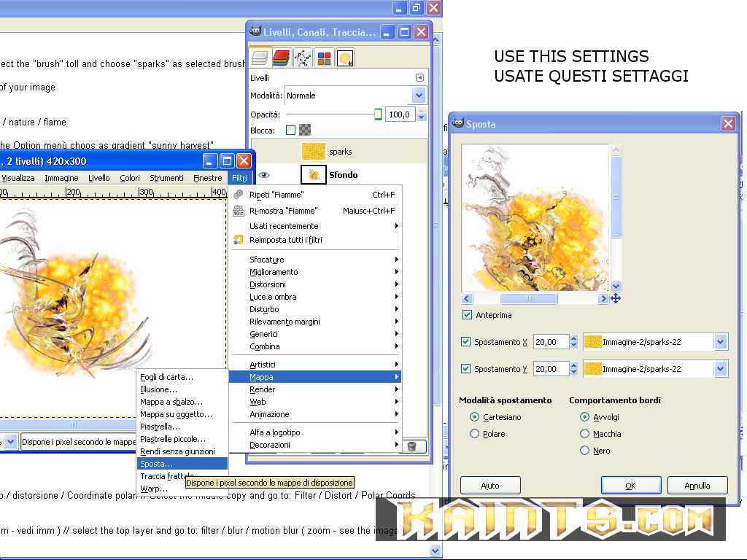Expand the Disturbo submenu
This screenshot has height=560, width=747.
[x=315, y=309]
